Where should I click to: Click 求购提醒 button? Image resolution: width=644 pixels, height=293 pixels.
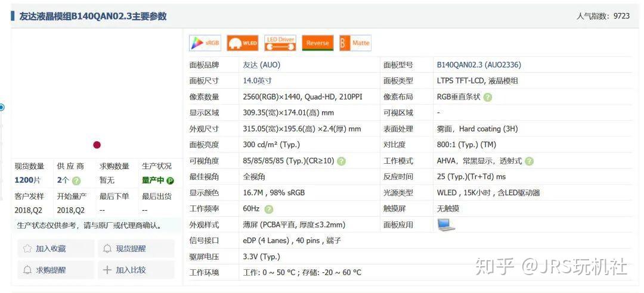click(x=55, y=270)
